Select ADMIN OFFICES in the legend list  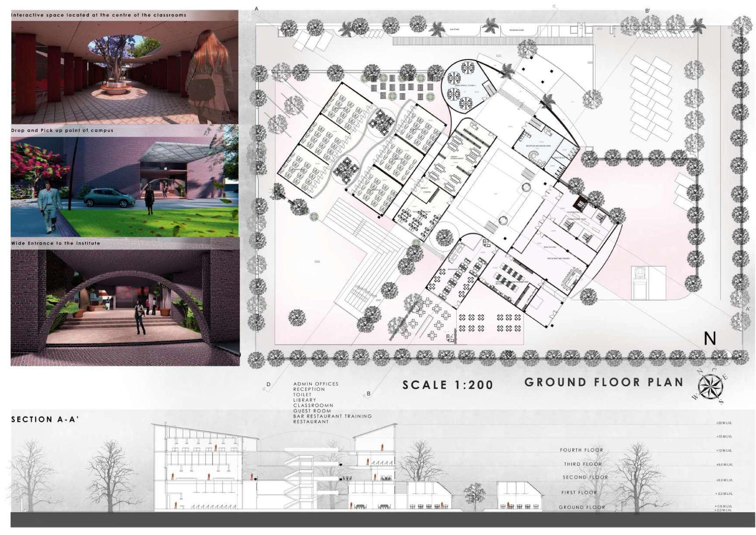(x=316, y=384)
